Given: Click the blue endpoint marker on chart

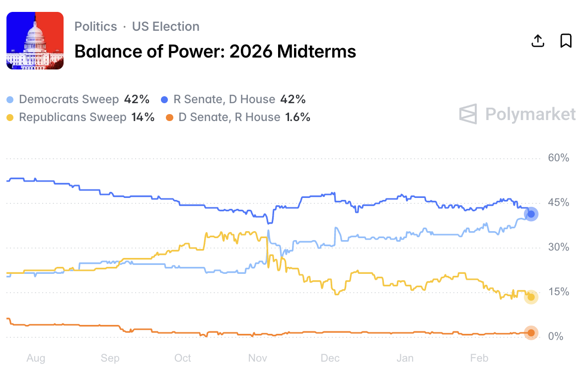Looking at the screenshot, I should (x=531, y=214).
